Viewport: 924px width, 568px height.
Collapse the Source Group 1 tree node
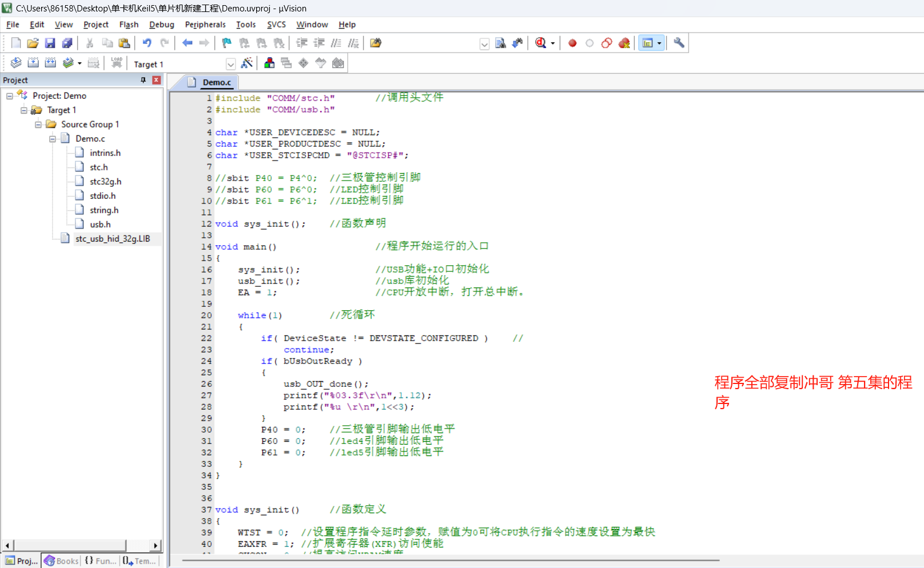click(x=38, y=125)
